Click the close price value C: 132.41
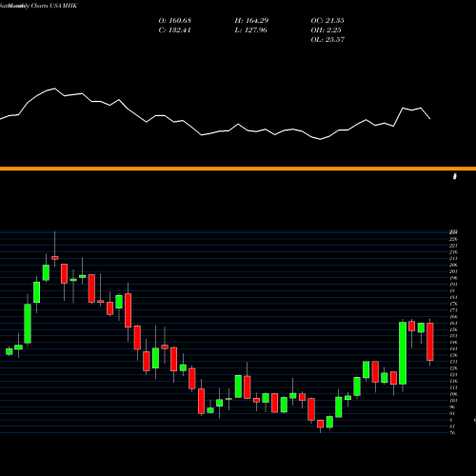 tap(174, 30)
